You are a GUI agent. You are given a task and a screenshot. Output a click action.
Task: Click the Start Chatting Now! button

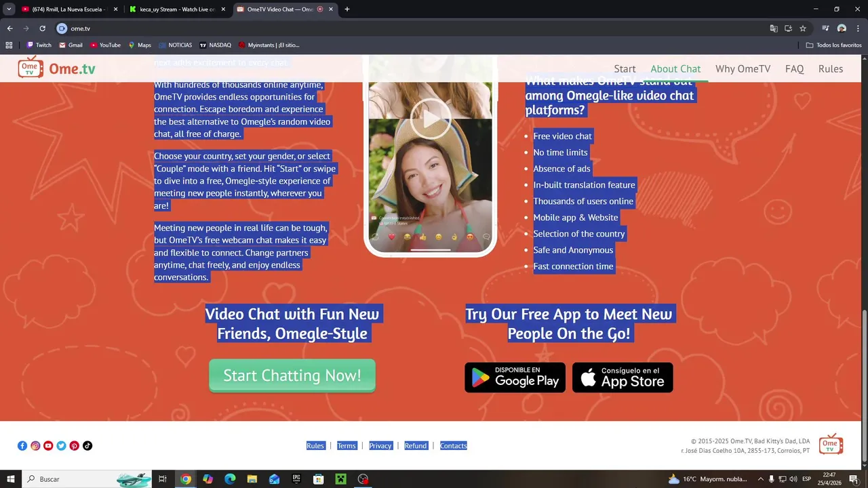[292, 375]
